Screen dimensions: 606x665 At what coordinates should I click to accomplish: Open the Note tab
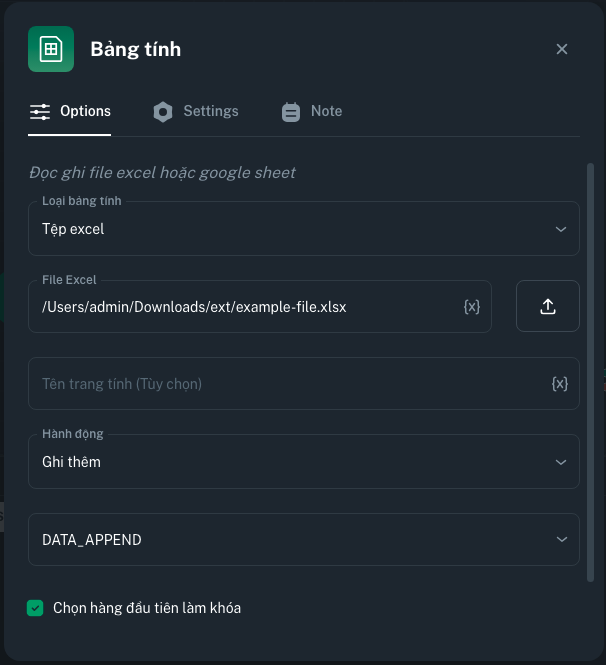312,112
